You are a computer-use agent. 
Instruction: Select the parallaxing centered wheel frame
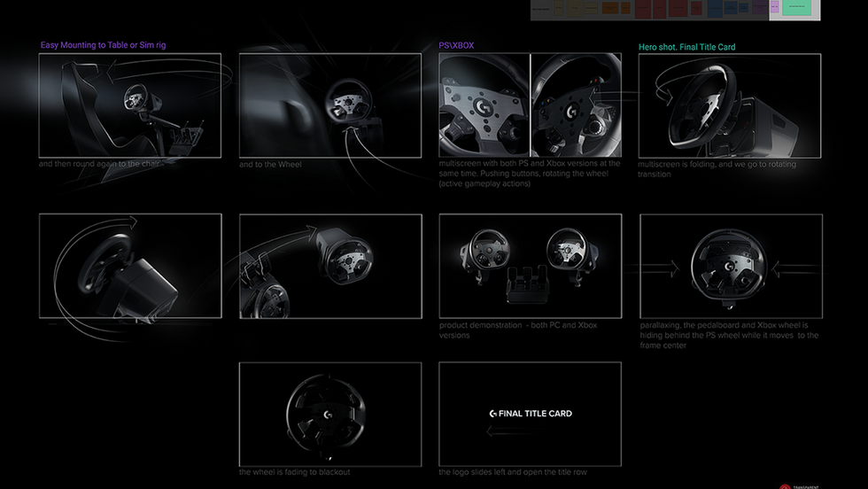pos(732,267)
